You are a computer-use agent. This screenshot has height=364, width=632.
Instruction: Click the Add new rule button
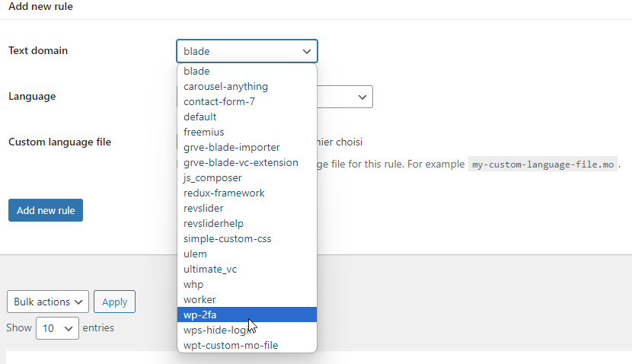pos(46,210)
